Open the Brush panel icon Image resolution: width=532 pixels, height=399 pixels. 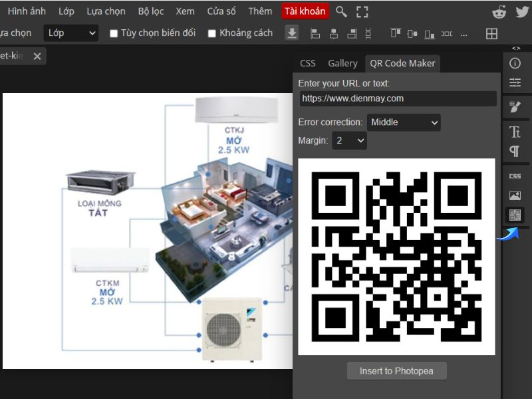coord(515,107)
